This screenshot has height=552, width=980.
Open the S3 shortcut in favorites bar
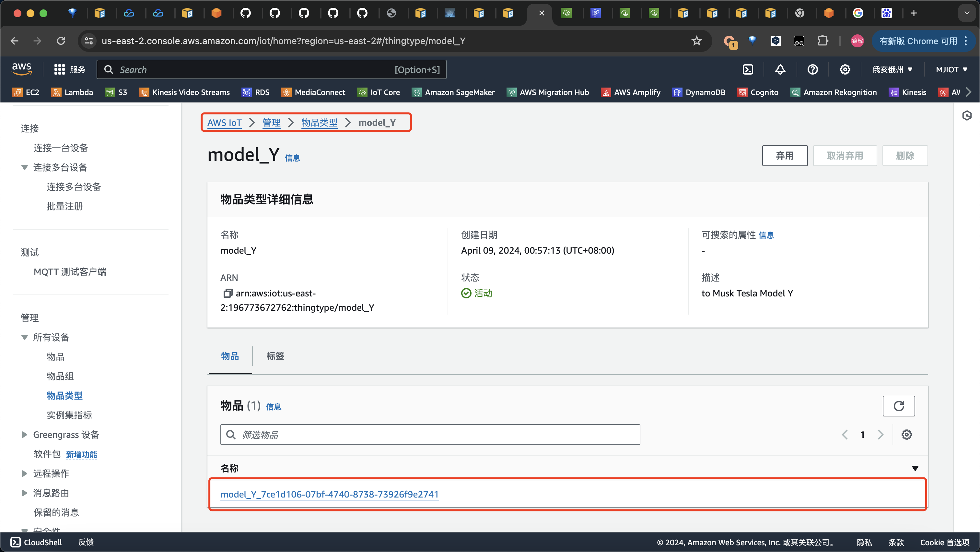coord(116,92)
